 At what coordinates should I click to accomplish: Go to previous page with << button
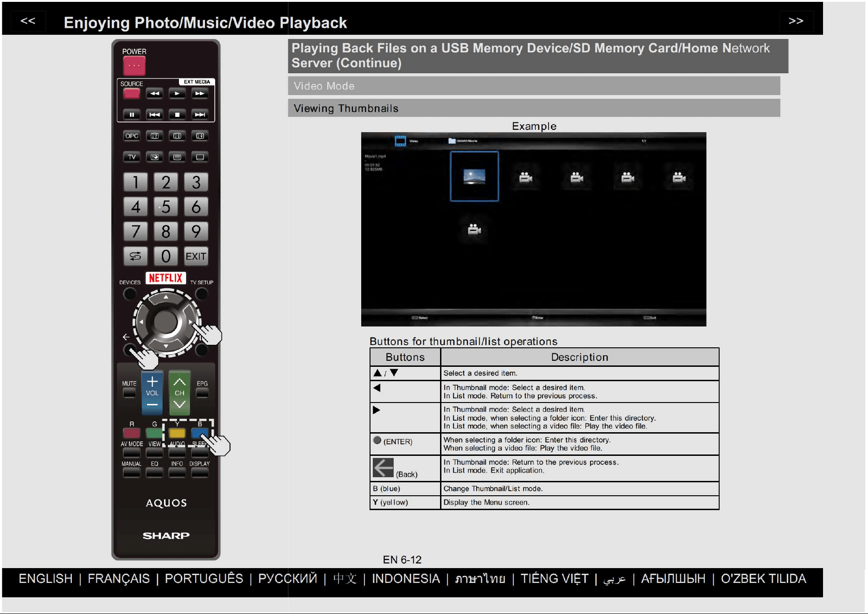(x=28, y=21)
